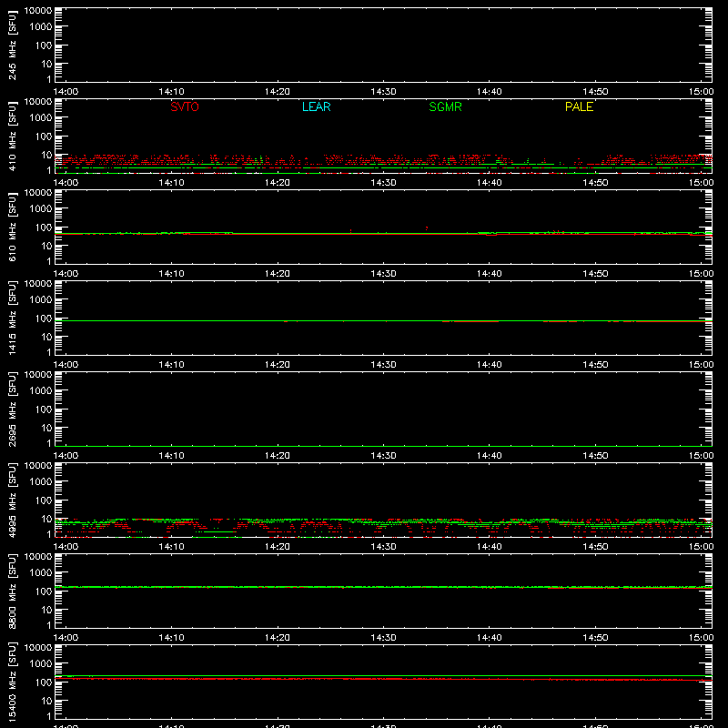Click 14:30 tick label under 1415 MHz panel
This screenshot has width=728, height=728.
(x=383, y=365)
